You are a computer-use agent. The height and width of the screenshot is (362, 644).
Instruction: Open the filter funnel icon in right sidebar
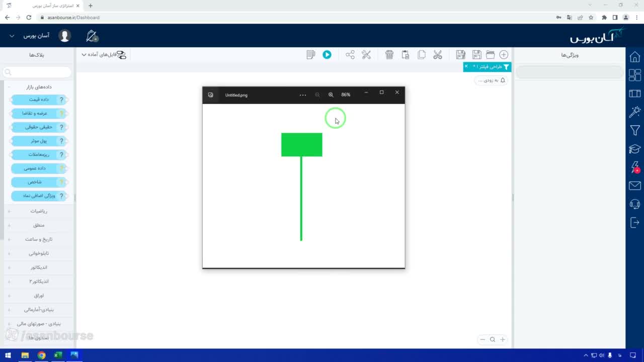pyautogui.click(x=635, y=131)
